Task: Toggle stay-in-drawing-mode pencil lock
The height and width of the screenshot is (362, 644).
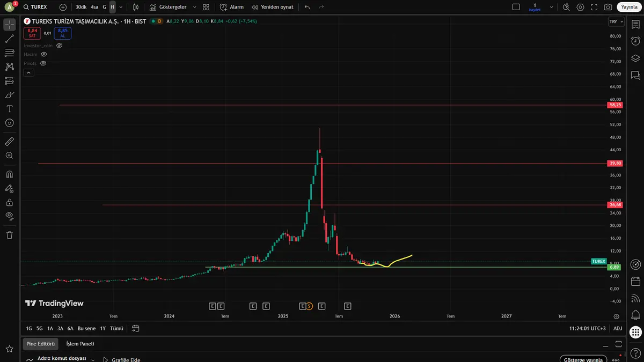Action: (9, 188)
